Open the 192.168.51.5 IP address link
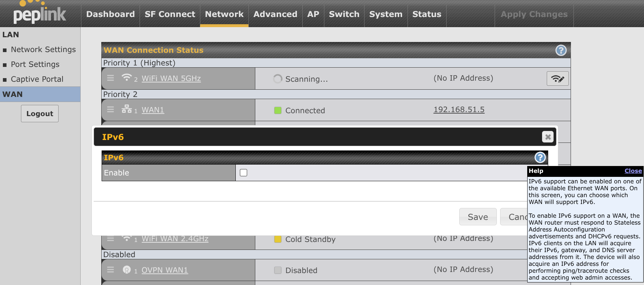Screen dimensions: 644x285 pos(459,110)
